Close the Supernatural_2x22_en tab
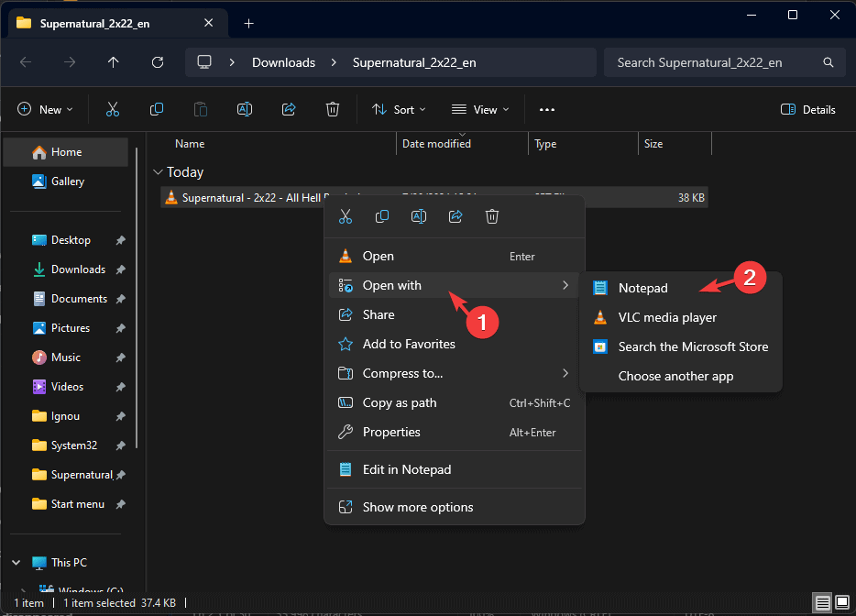The height and width of the screenshot is (616, 856). pos(209,23)
